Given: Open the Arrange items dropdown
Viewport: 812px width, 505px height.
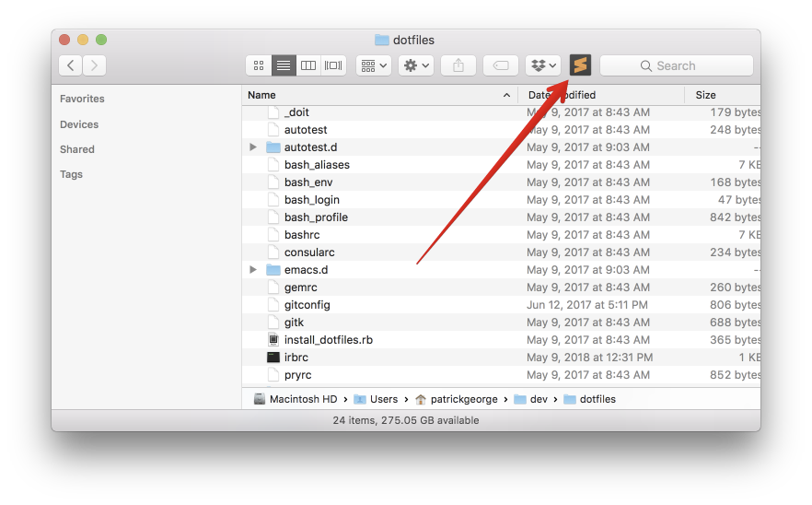Looking at the screenshot, I should [374, 65].
